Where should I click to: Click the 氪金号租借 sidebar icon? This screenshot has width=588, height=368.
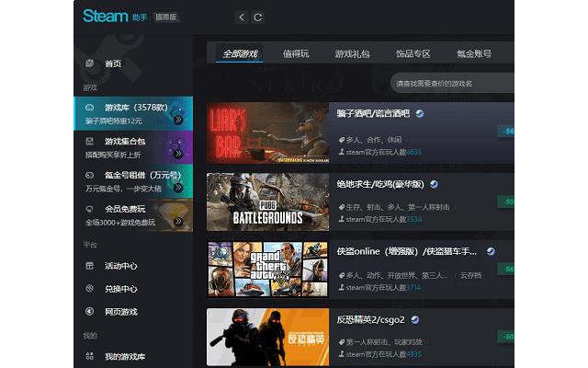pos(90,175)
